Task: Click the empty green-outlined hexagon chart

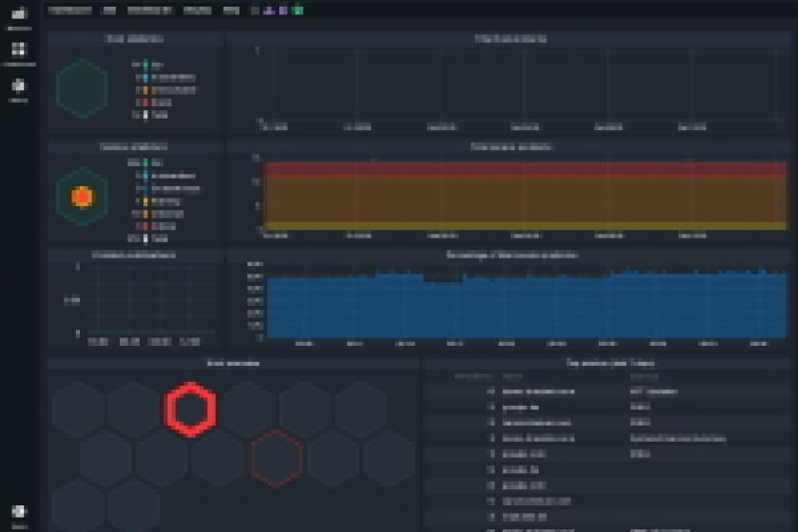Action: click(x=82, y=88)
